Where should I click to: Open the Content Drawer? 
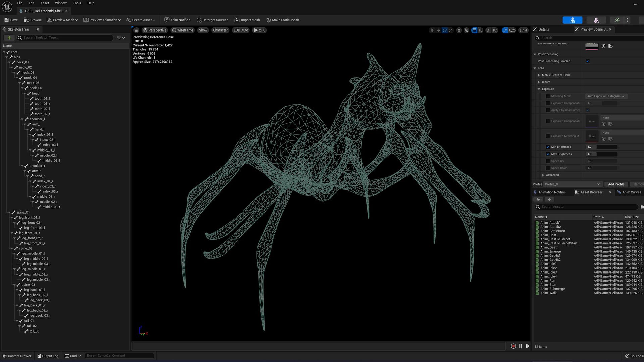click(17, 356)
